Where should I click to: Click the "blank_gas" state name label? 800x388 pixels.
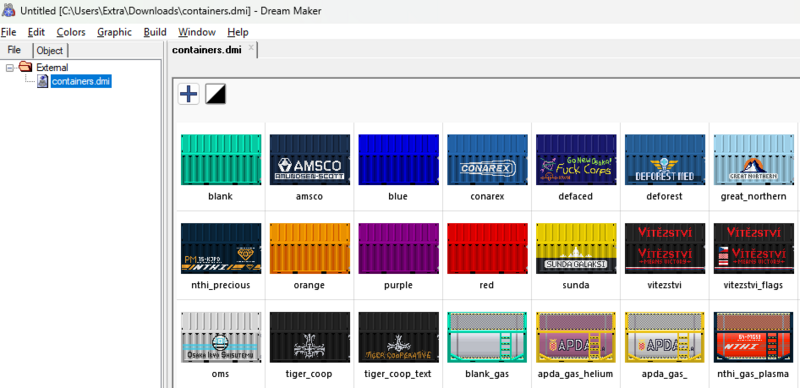pyautogui.click(x=487, y=374)
